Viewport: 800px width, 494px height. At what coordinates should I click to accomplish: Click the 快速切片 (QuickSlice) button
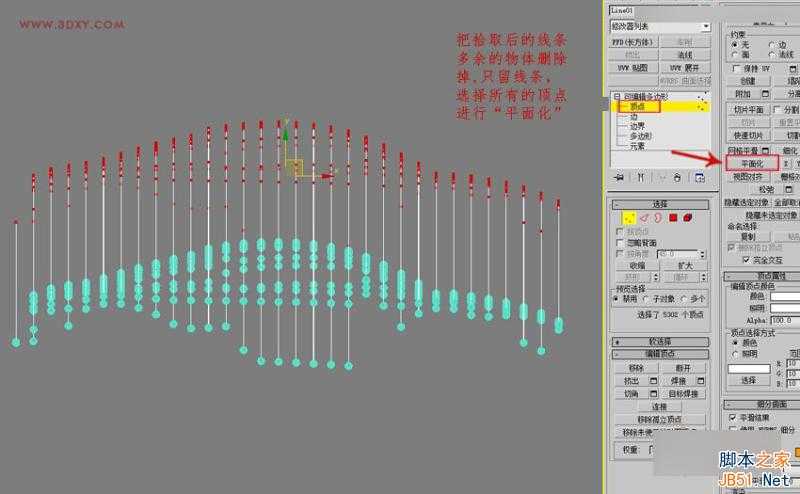748,136
